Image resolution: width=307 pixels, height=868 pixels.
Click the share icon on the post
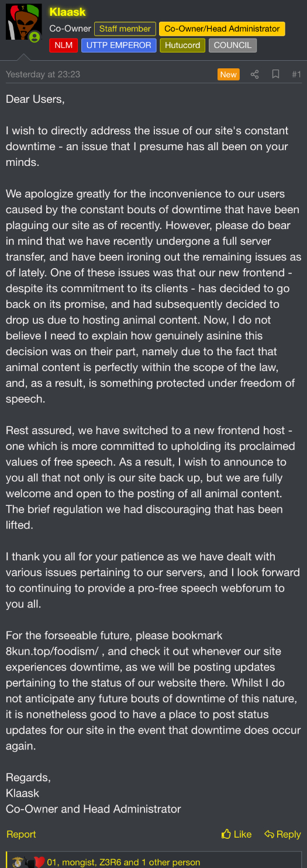pos(254,74)
